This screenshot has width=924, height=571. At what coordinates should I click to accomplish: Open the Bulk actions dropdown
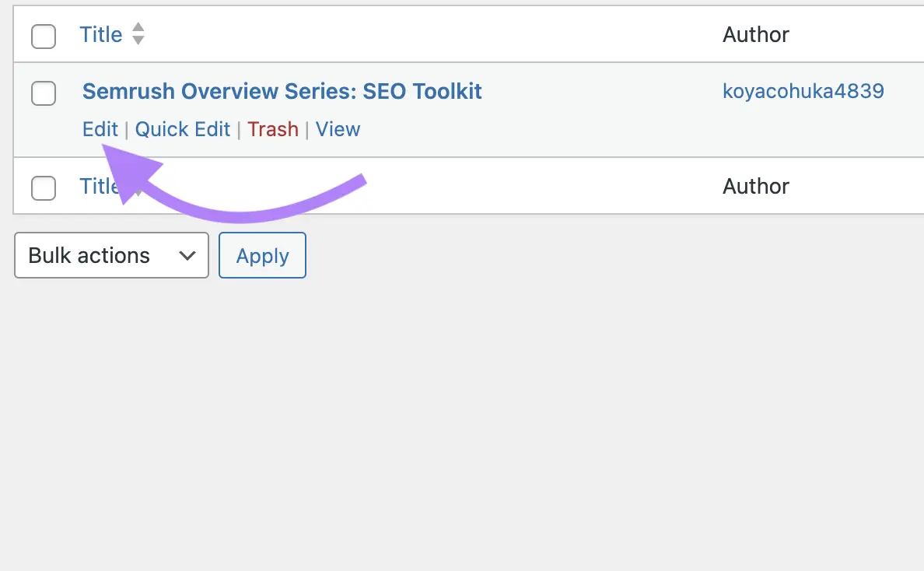coord(111,255)
